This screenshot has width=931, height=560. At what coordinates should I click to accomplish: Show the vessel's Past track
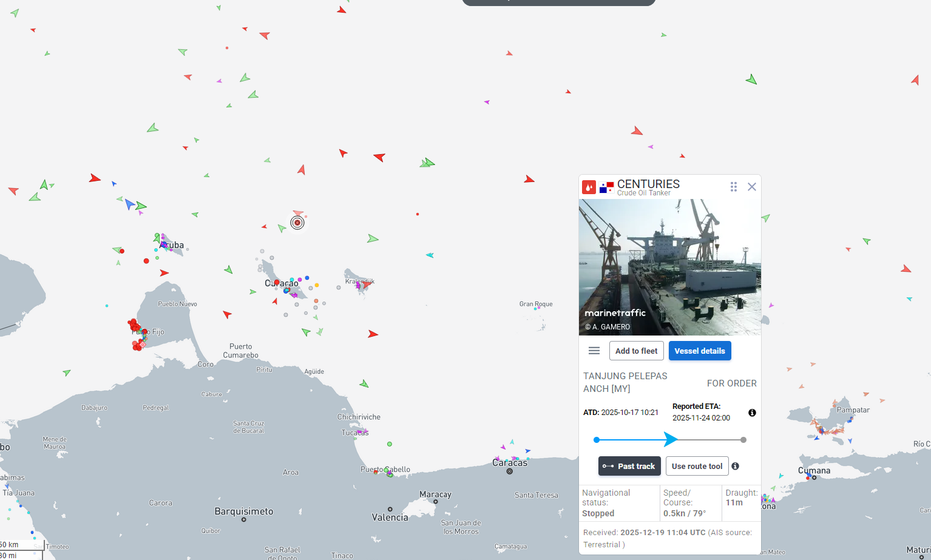(x=629, y=466)
